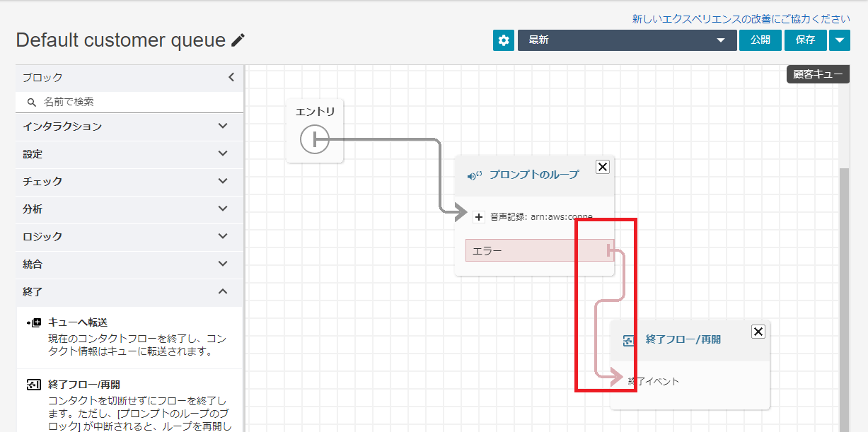Click the 終了イベント label

pos(654,382)
